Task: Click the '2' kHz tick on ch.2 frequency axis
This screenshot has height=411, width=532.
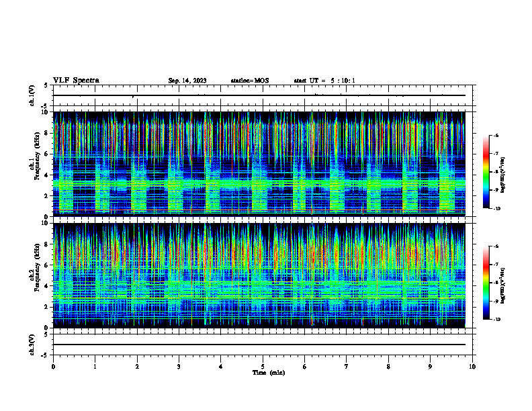Action: [47, 307]
